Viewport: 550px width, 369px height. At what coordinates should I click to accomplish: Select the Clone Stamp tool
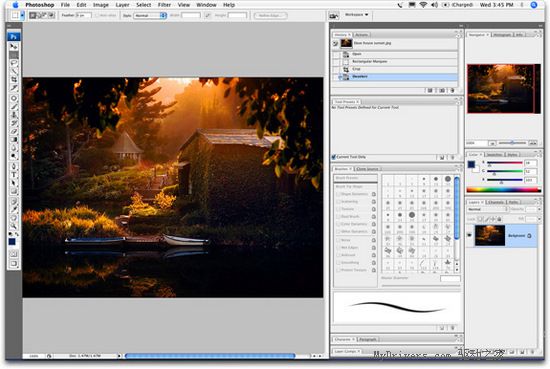pos(14,115)
